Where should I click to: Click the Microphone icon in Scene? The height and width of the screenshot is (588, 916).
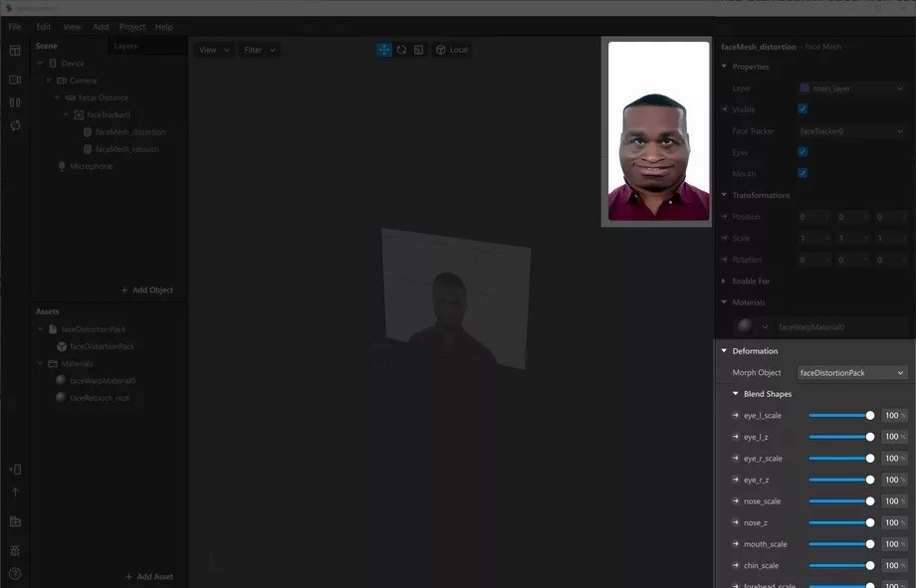click(x=62, y=166)
